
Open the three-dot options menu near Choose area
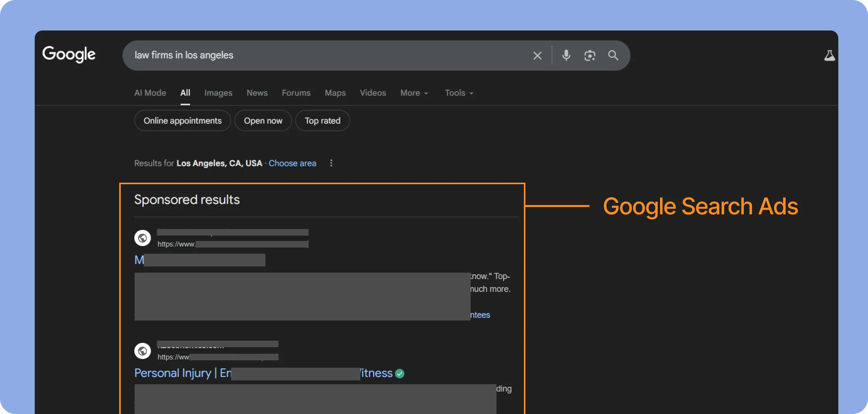331,163
